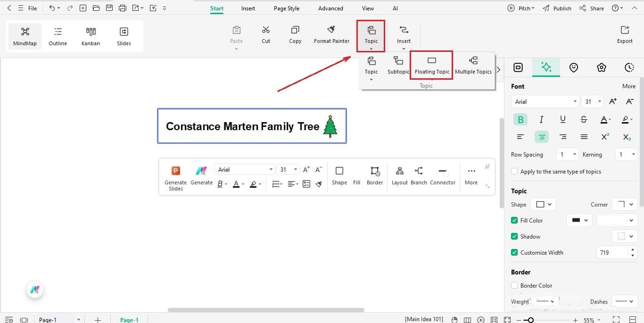Viewport: 644px width, 323px height.
Task: Click the Publish button
Action: click(x=557, y=8)
